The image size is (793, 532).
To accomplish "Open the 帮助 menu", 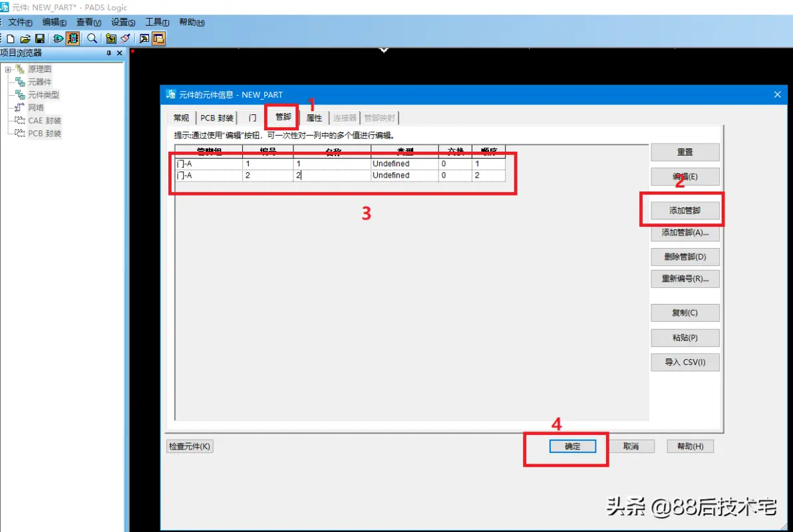I will tap(192, 22).
